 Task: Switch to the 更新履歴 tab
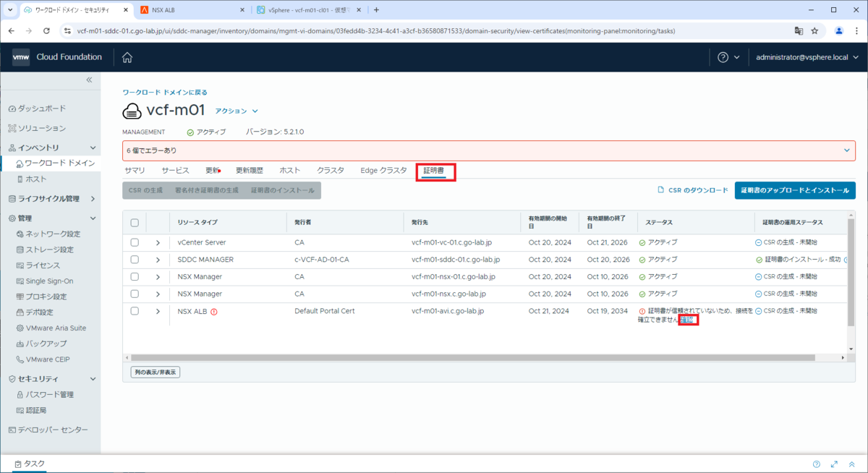click(250, 171)
